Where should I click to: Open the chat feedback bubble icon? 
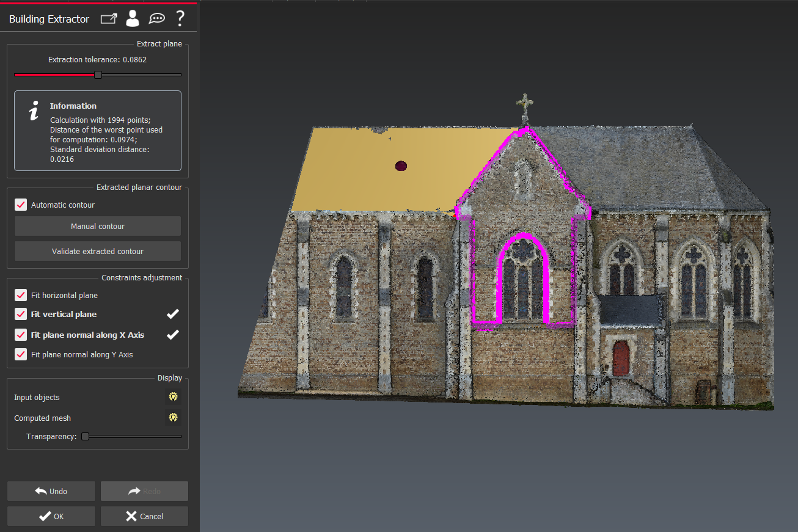(x=157, y=19)
